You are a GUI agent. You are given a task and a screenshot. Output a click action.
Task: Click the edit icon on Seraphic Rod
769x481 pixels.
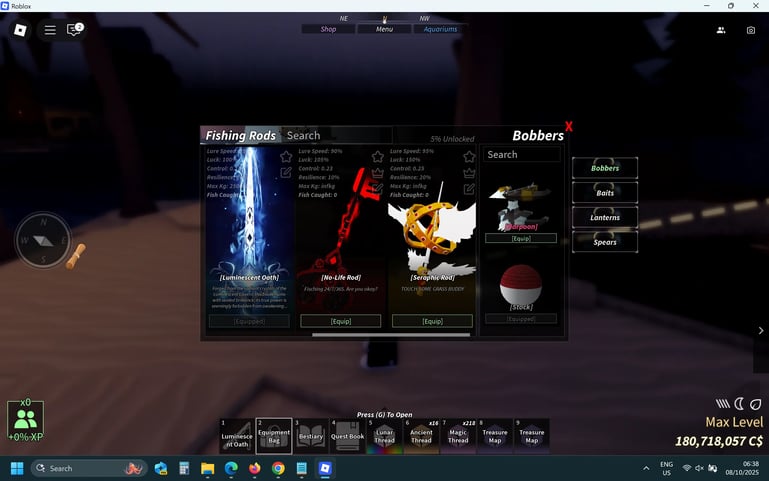[x=469, y=188]
